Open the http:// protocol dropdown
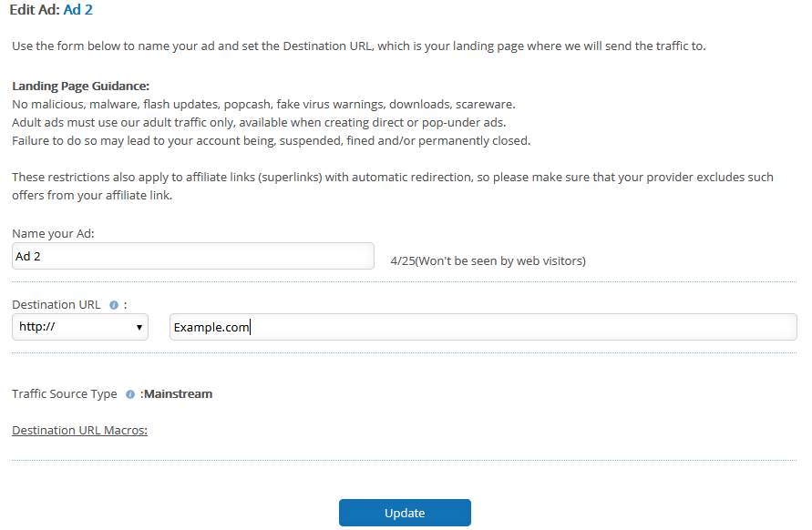The height and width of the screenshot is (530, 812). pyautogui.click(x=80, y=327)
